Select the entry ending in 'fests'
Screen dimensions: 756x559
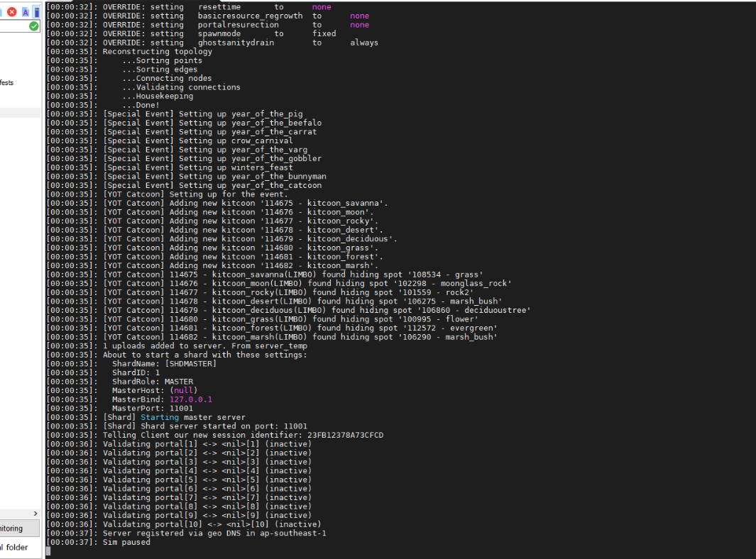pos(6,83)
